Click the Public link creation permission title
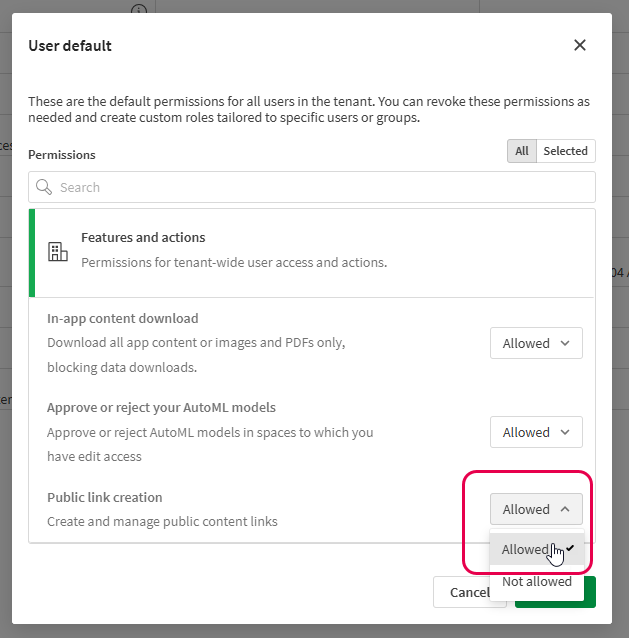Viewport: 629px width, 638px height. 105,497
